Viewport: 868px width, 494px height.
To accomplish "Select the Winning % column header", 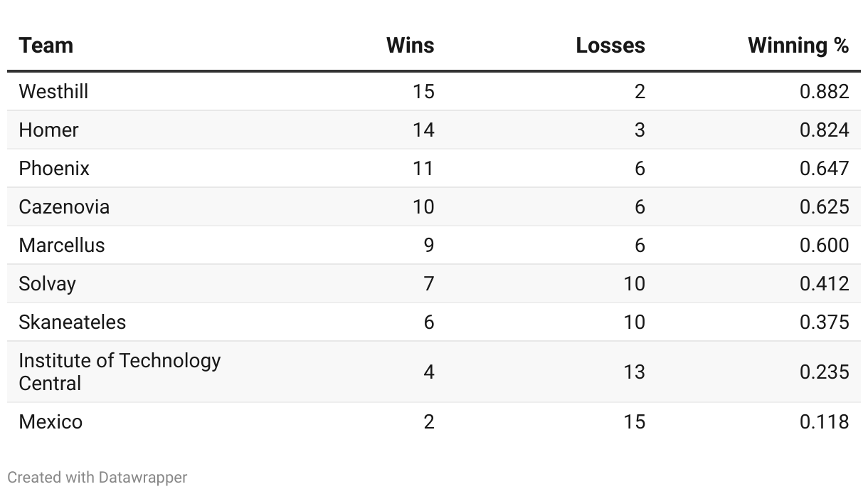I will click(x=798, y=46).
